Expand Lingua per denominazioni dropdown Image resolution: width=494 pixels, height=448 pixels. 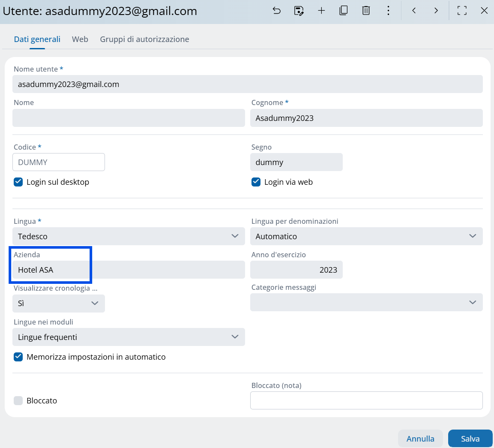tap(366, 236)
